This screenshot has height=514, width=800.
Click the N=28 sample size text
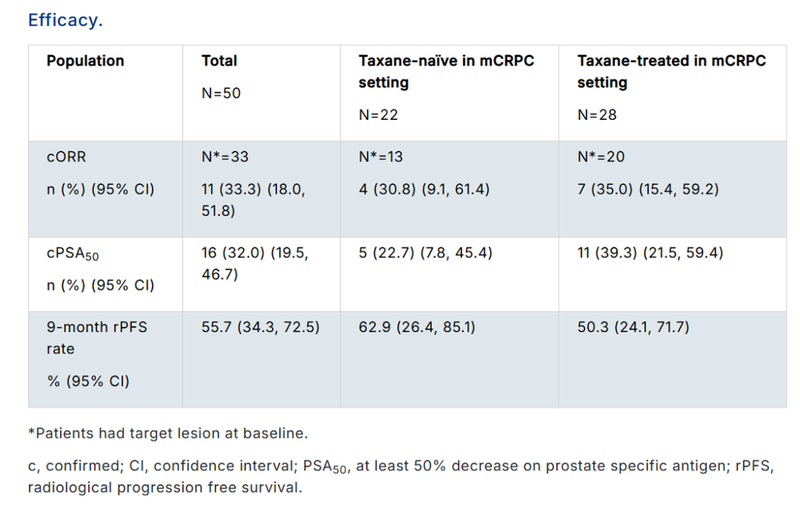598,115
